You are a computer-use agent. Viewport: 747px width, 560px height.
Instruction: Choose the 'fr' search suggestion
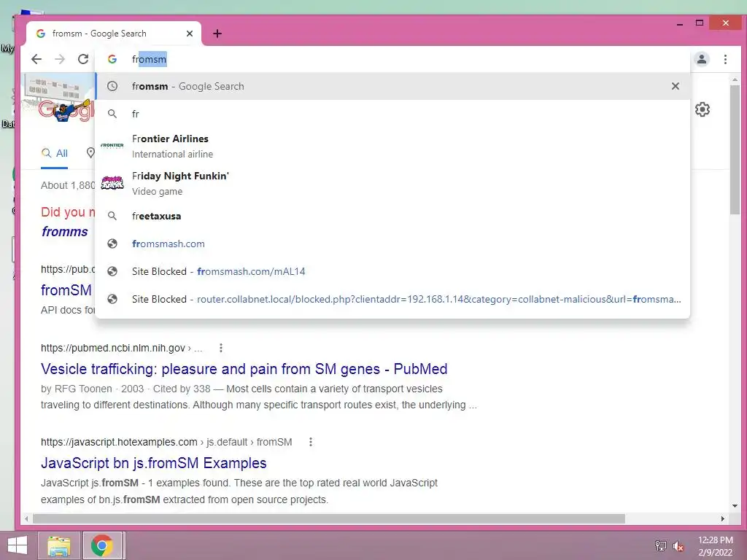click(392, 114)
